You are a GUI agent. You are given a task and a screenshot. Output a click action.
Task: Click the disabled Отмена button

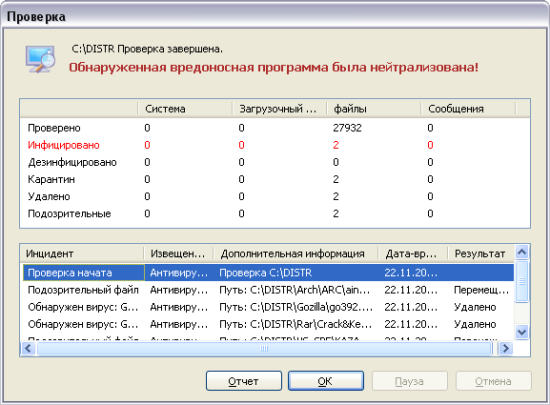click(x=493, y=381)
